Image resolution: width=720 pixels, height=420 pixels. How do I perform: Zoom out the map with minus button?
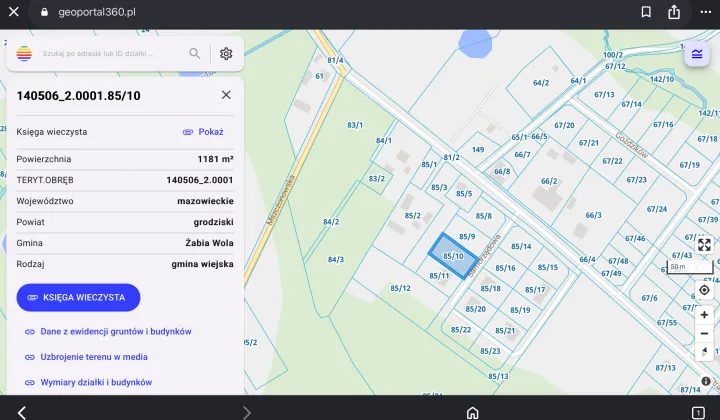(704, 334)
